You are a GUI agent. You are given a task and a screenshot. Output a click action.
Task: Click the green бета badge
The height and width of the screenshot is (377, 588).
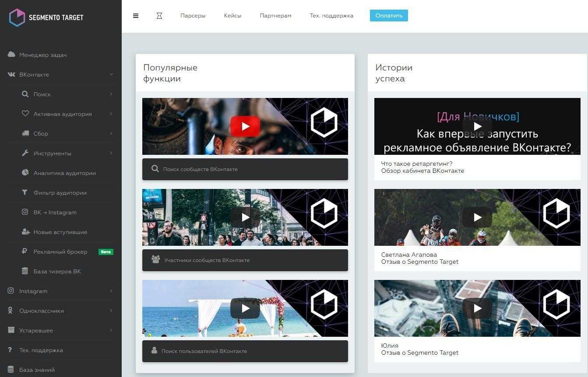tap(106, 251)
